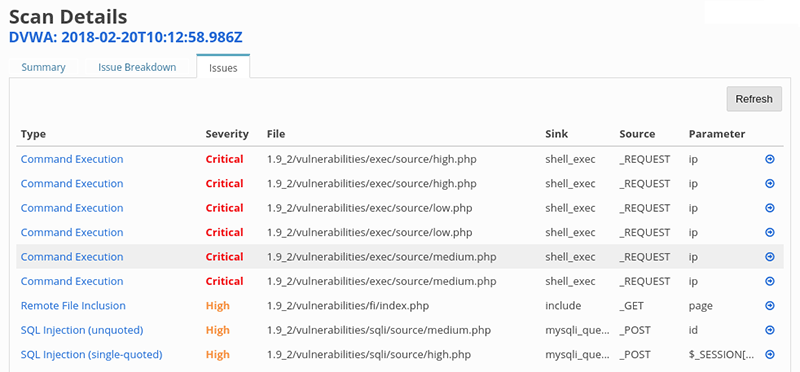This screenshot has height=372, width=800.
Task: Click the File column header
Action: coord(276,134)
